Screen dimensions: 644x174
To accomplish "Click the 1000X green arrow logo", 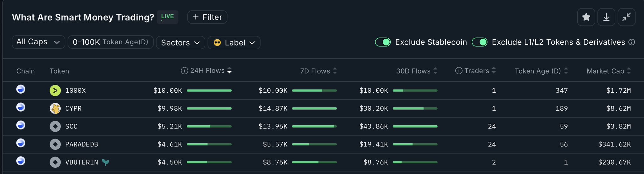I will (55, 90).
